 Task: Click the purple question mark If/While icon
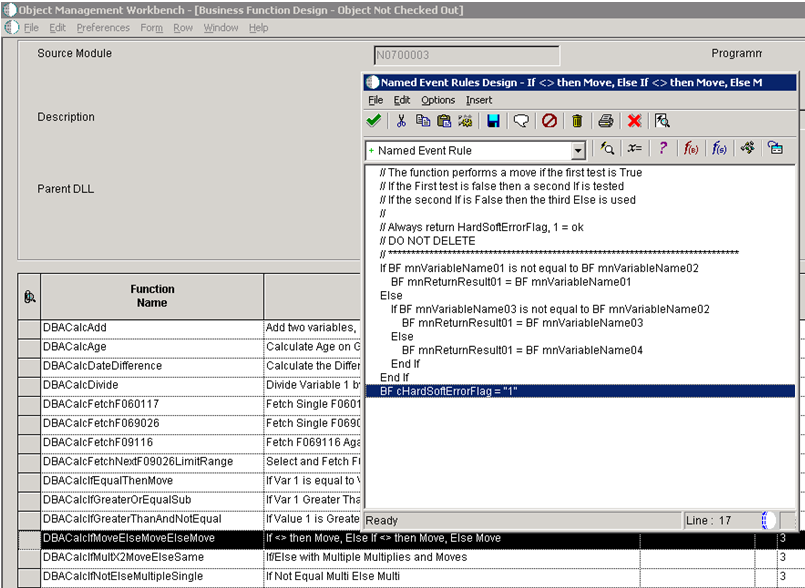(x=663, y=148)
